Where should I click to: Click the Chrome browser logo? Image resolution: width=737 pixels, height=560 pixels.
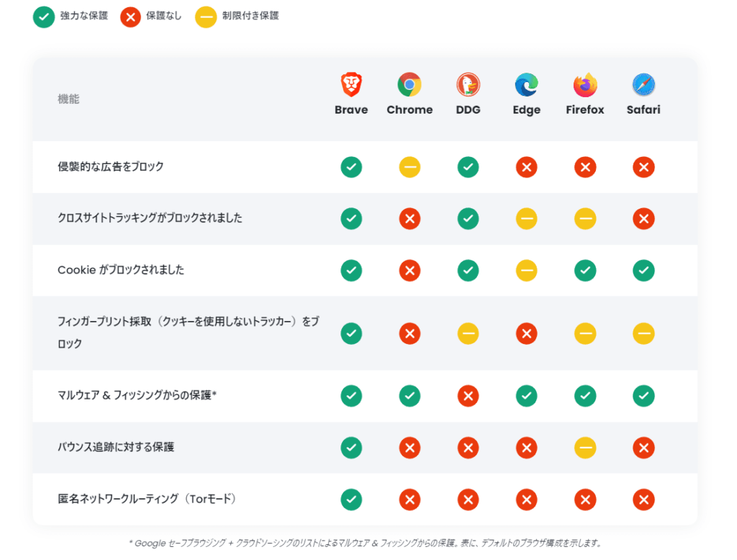[x=410, y=85]
